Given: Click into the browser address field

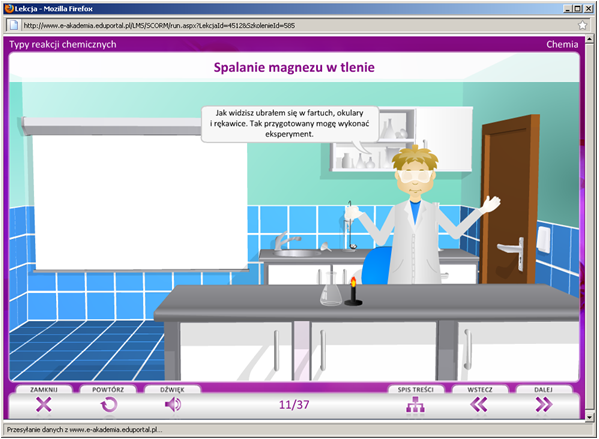Looking at the screenshot, I should [x=298, y=26].
